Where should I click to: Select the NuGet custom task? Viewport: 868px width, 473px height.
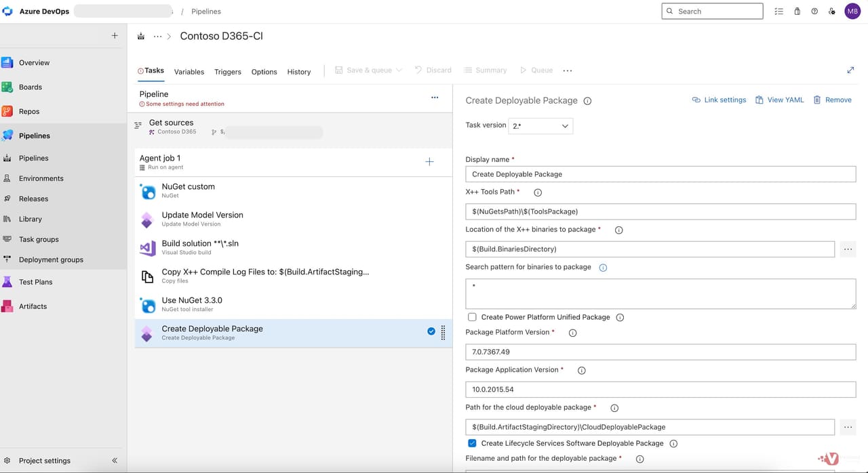(294, 191)
